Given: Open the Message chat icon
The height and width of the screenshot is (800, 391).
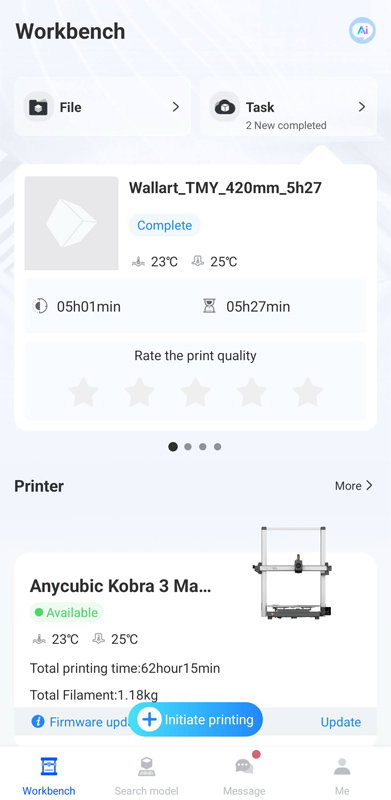Looking at the screenshot, I should [x=245, y=766].
